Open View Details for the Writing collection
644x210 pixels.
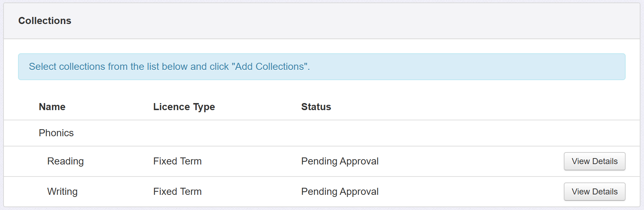[594, 192]
